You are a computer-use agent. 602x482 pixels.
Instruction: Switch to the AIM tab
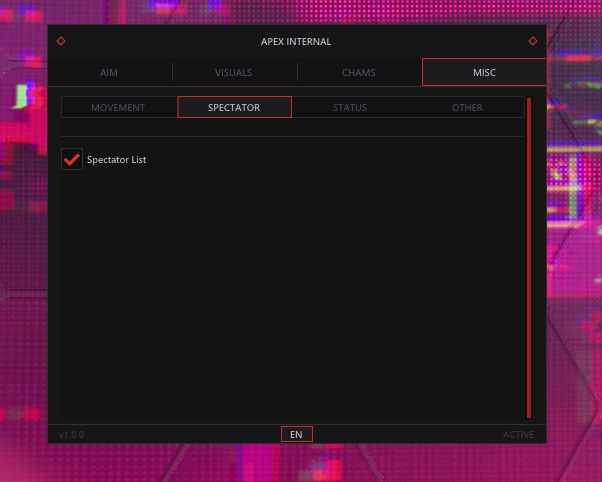[109, 73]
